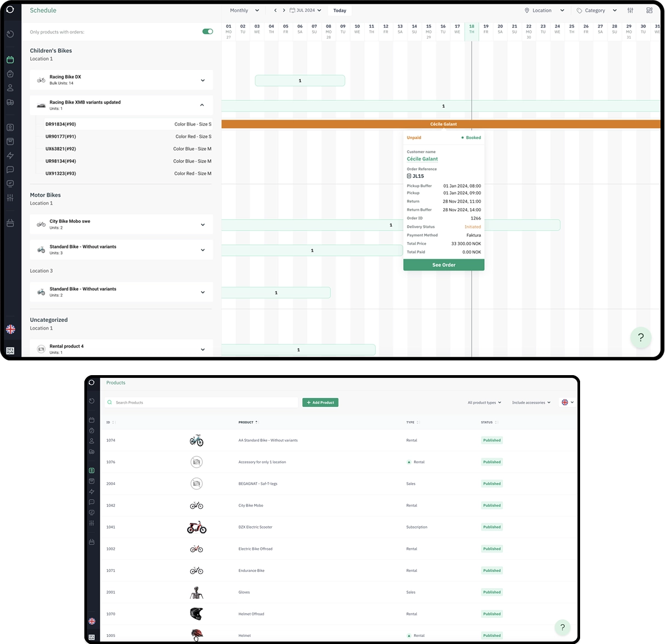The image size is (665, 644).
Task: Open the JUL 2024 date picker
Action: click(306, 10)
